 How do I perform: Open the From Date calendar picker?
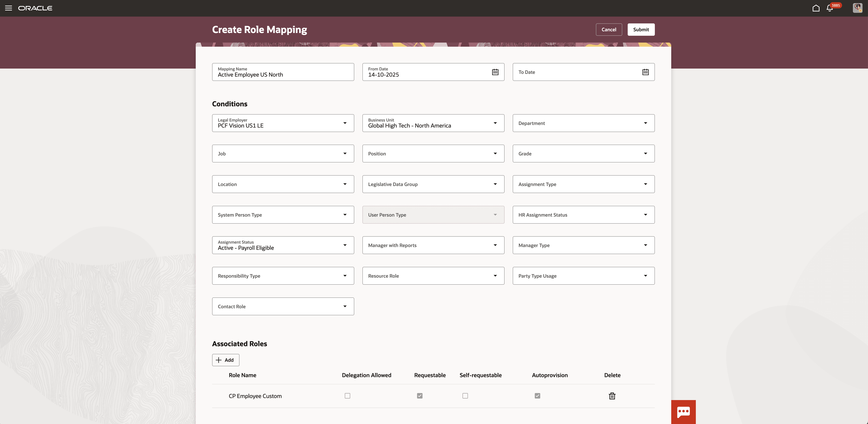pos(495,71)
